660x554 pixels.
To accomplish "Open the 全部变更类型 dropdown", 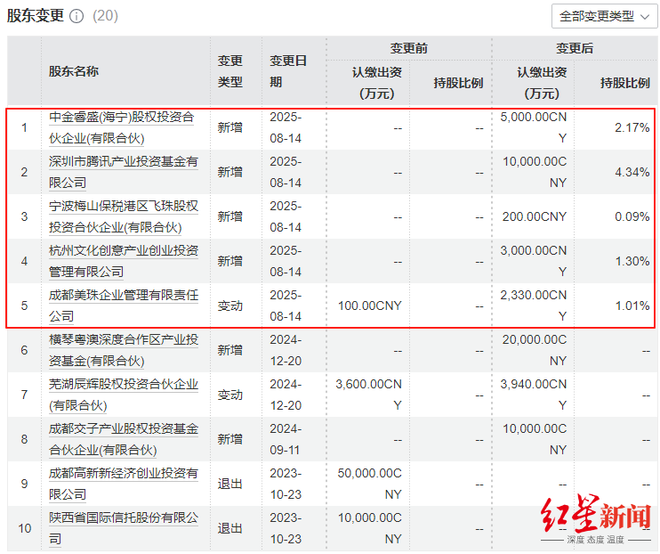I will (x=603, y=16).
